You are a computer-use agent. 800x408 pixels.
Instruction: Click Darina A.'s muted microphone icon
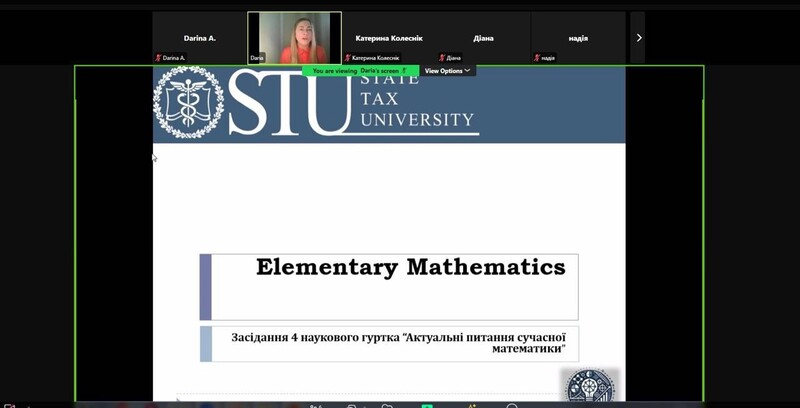pyautogui.click(x=158, y=58)
